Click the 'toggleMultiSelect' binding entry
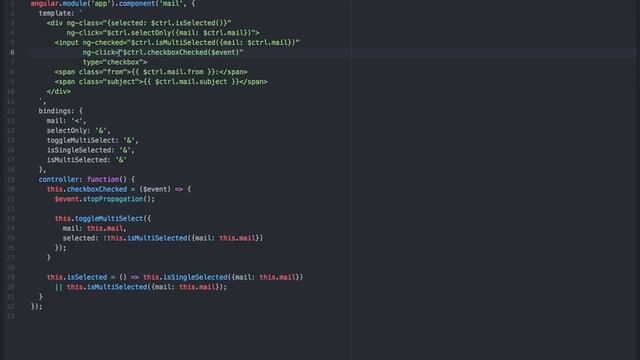Screen dimensions: 640x360 coord(93,140)
